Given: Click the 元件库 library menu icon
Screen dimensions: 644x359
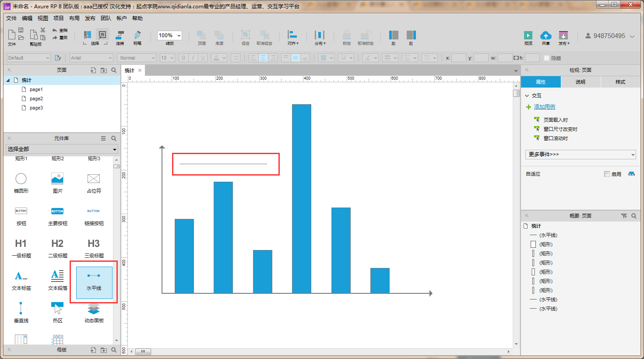Looking at the screenshot, I should pos(103,138).
